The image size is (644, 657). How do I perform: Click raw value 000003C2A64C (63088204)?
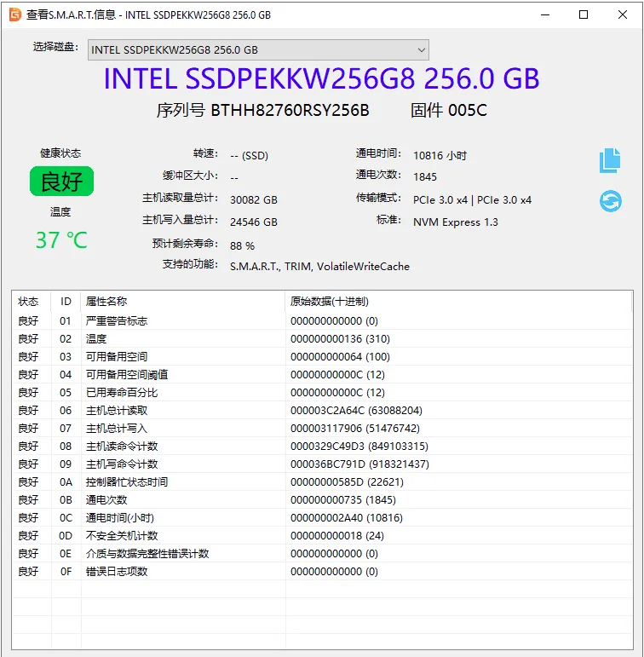[x=356, y=410]
